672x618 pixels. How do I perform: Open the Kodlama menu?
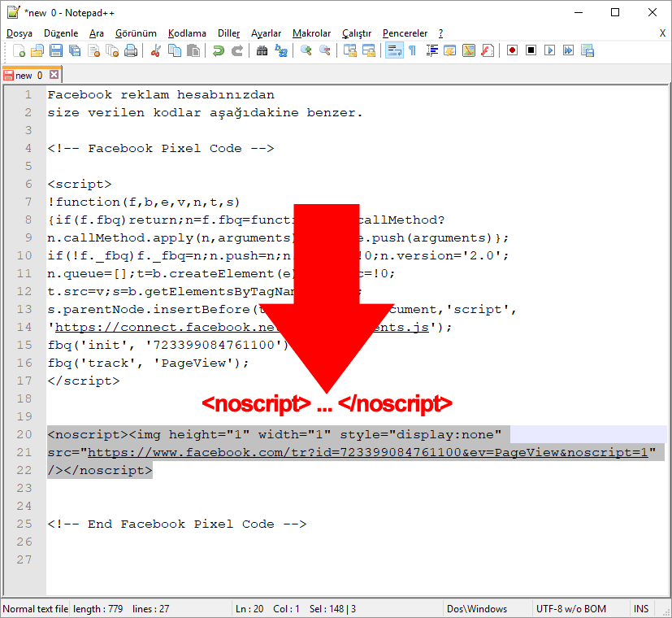[187, 33]
